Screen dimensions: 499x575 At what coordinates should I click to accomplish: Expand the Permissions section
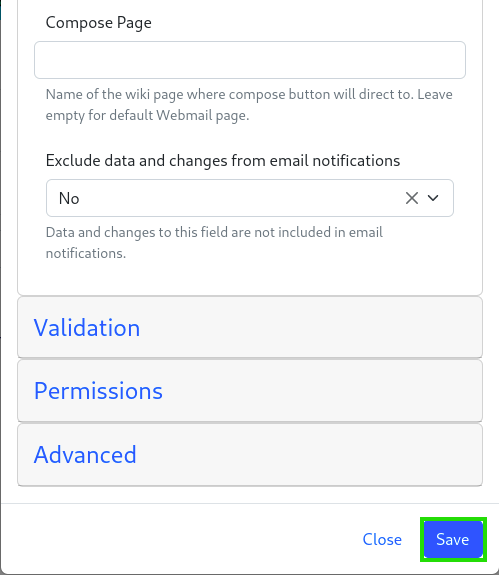point(98,391)
